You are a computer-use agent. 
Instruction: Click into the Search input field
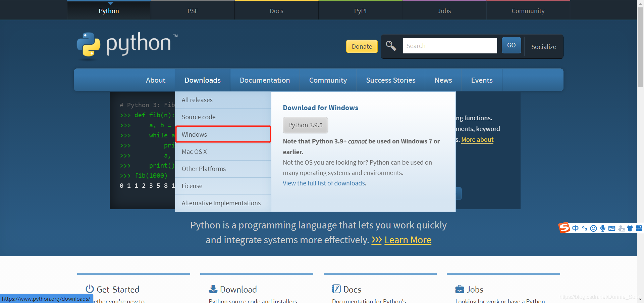(x=450, y=46)
